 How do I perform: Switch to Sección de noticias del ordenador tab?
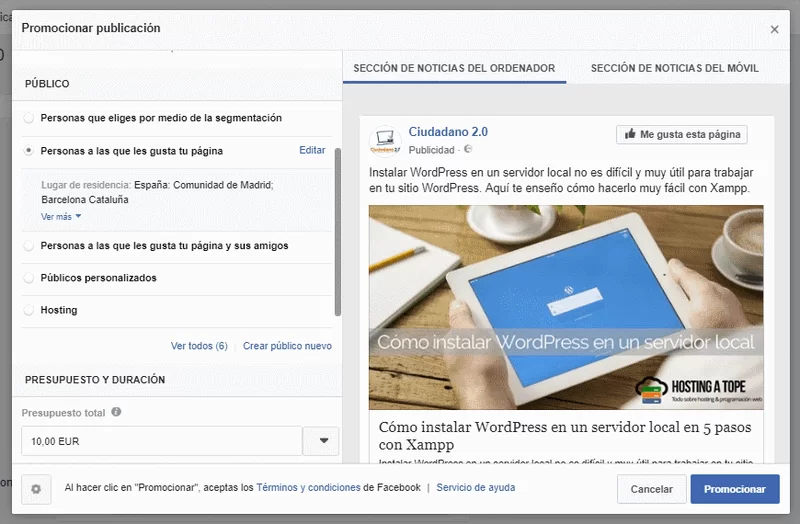pyautogui.click(x=454, y=68)
